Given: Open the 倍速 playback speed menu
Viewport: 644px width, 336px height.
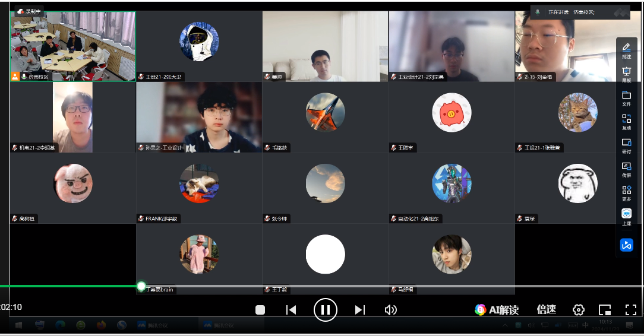Looking at the screenshot, I should click(x=546, y=309).
